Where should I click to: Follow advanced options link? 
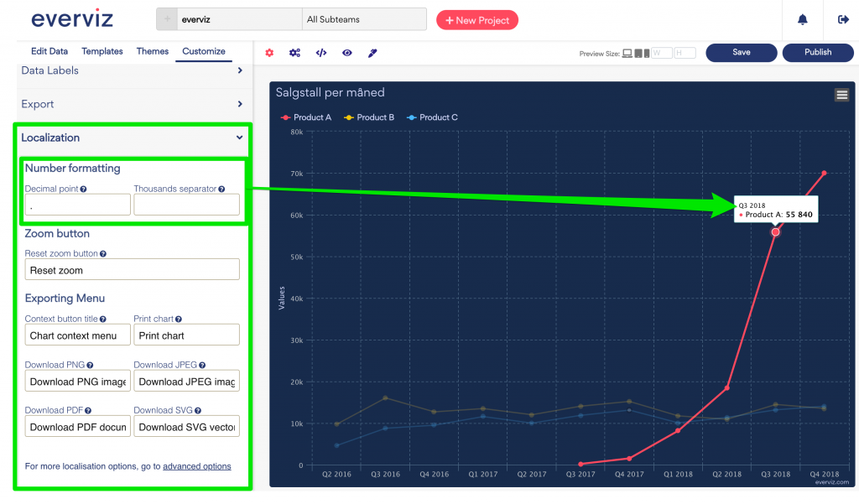pos(196,466)
